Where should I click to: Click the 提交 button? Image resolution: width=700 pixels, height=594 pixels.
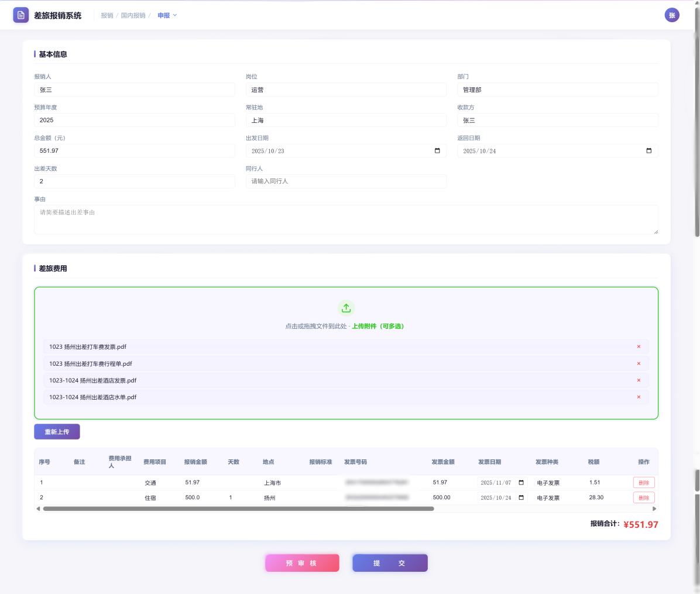390,563
